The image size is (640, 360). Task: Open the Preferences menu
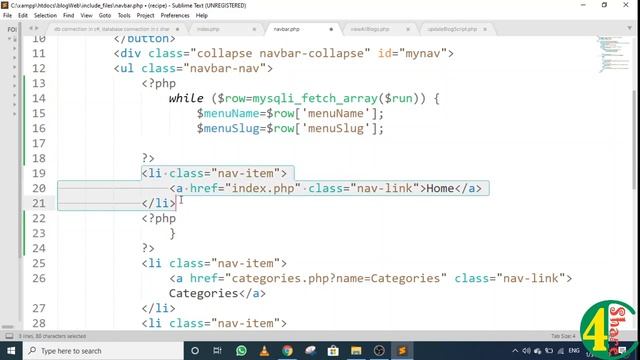click(175, 16)
